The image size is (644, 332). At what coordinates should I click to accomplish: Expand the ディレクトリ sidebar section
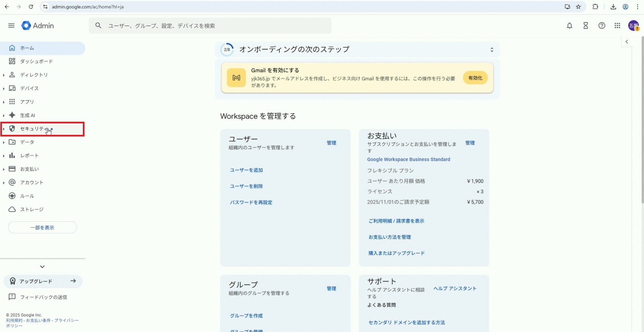(x=4, y=75)
